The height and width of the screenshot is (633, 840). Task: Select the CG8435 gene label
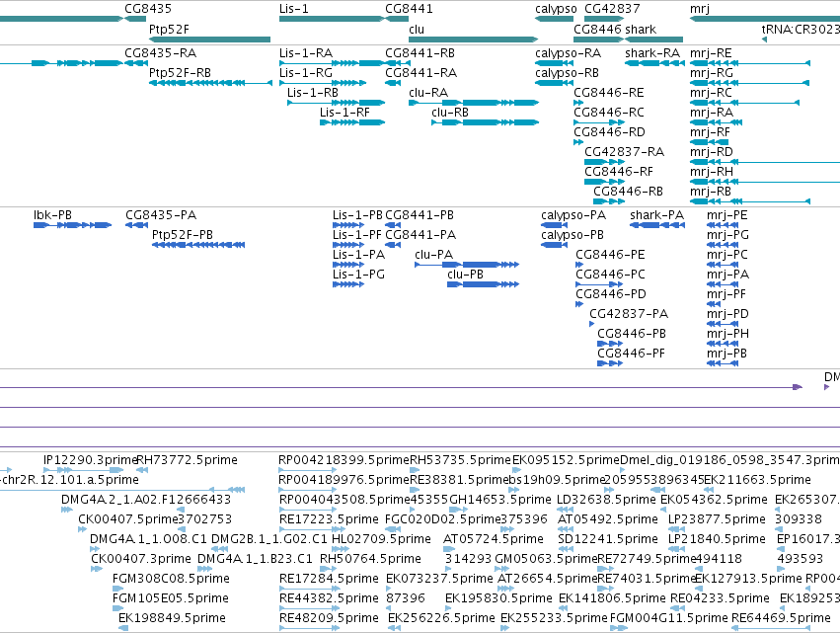point(148,9)
